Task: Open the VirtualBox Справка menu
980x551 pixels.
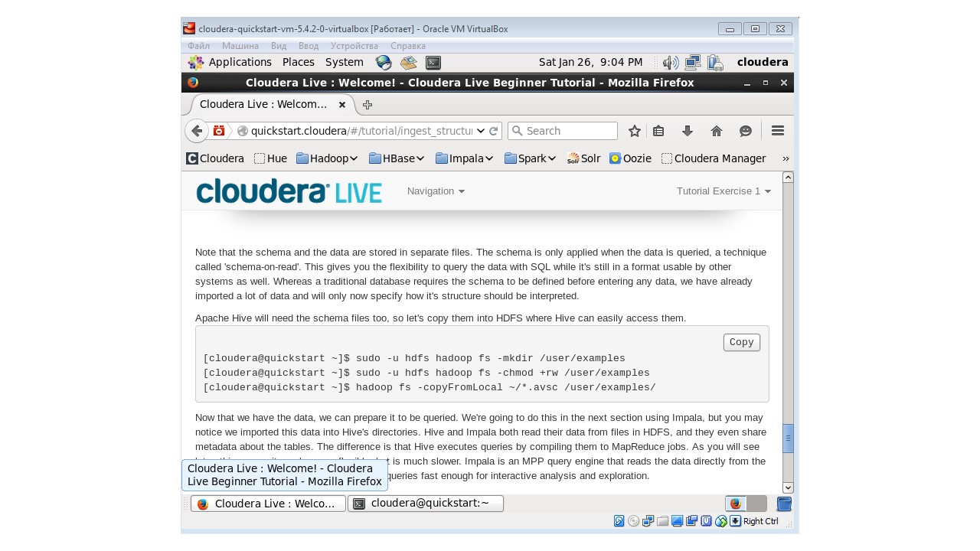Action: 407,46
